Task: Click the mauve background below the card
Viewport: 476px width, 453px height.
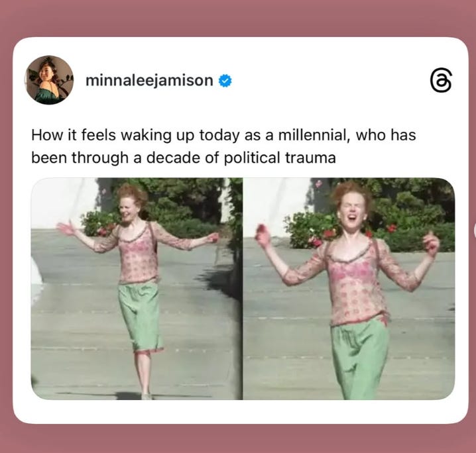Action: click(x=238, y=438)
